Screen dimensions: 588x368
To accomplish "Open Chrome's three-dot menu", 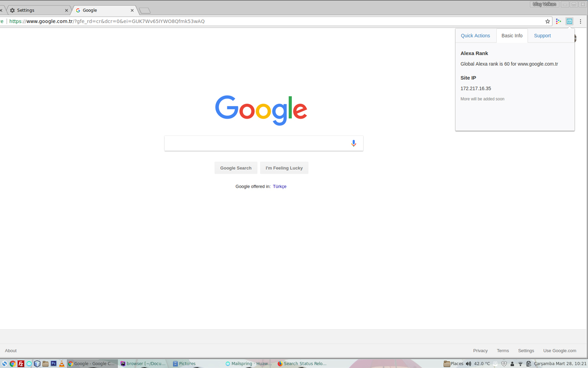I will 581,21.
